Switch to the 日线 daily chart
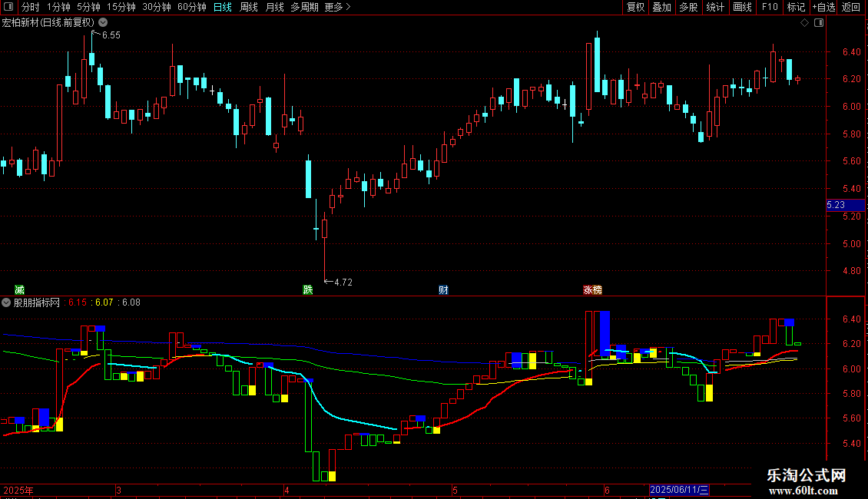Screen dimensions: 868x499 click(223, 7)
